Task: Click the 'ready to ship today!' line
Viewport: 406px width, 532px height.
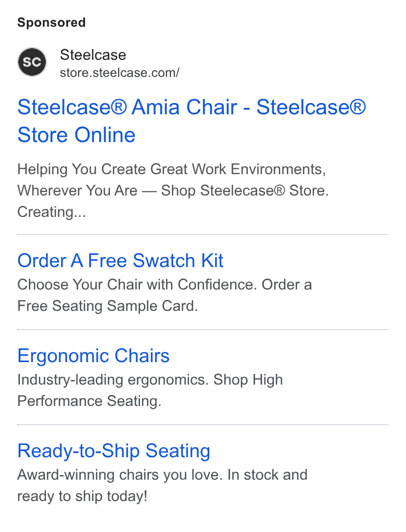Action: 82,496
